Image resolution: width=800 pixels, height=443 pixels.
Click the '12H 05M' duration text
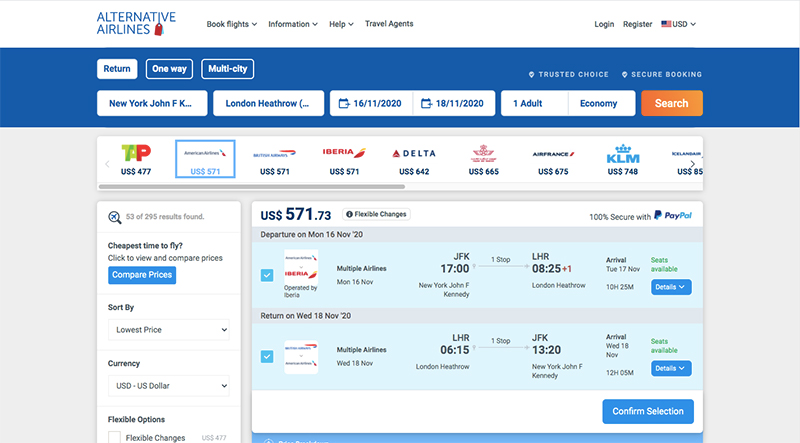(619, 373)
